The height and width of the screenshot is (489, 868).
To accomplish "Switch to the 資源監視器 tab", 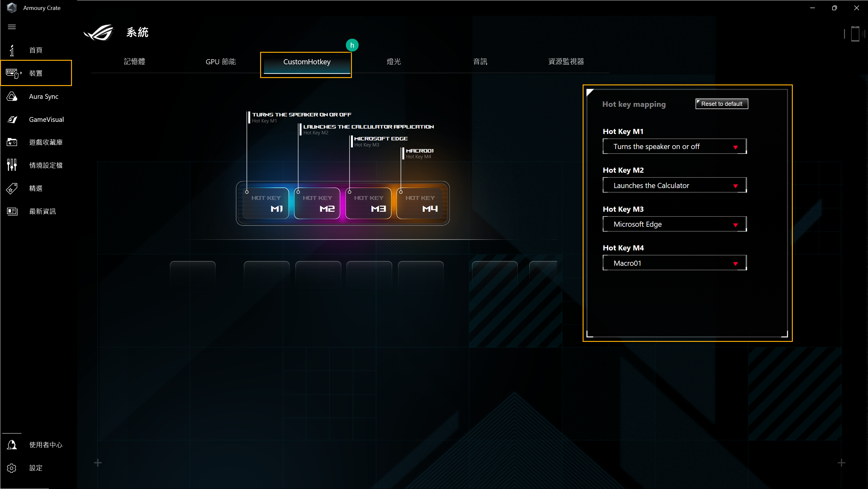I will click(x=566, y=62).
